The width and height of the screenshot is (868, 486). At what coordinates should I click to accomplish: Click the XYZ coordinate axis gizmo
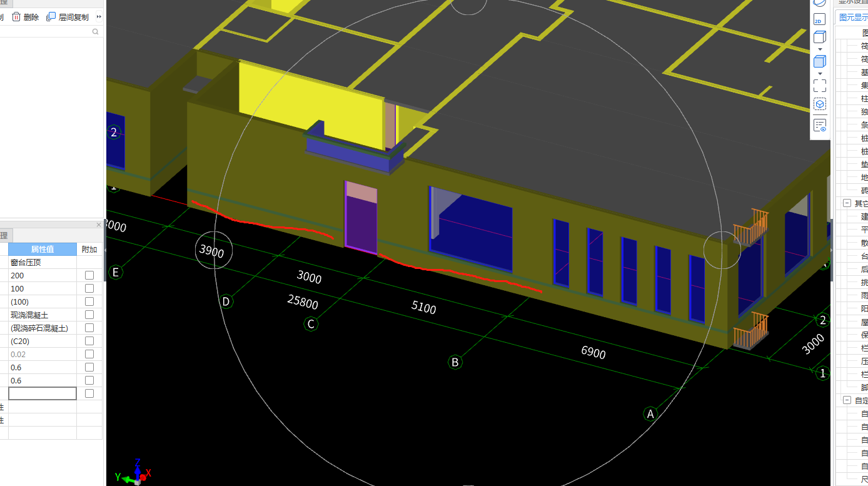134,473
